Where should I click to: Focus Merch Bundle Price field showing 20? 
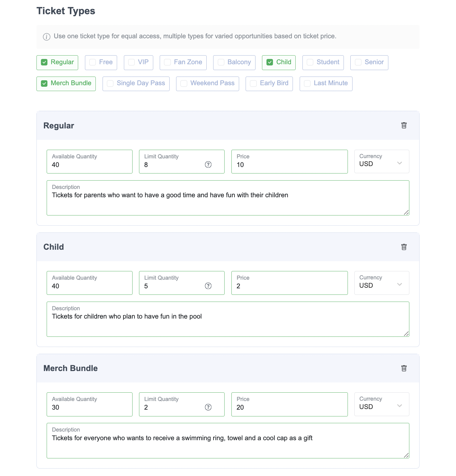289,404
